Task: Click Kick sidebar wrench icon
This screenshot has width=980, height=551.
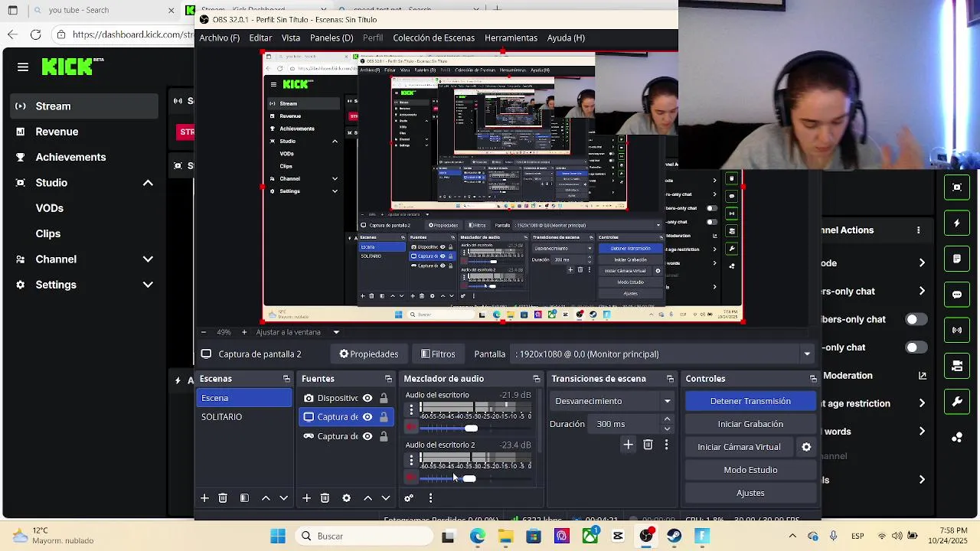Action: coord(957,402)
